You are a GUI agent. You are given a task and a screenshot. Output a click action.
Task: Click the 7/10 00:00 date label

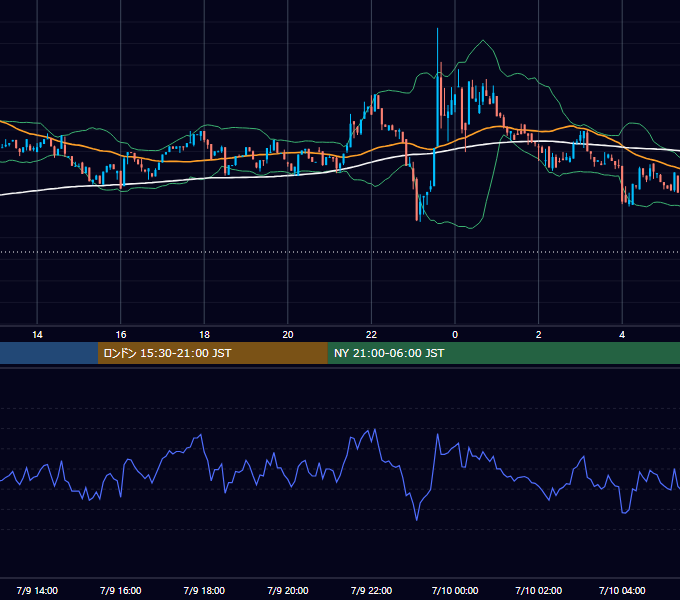tap(455, 590)
